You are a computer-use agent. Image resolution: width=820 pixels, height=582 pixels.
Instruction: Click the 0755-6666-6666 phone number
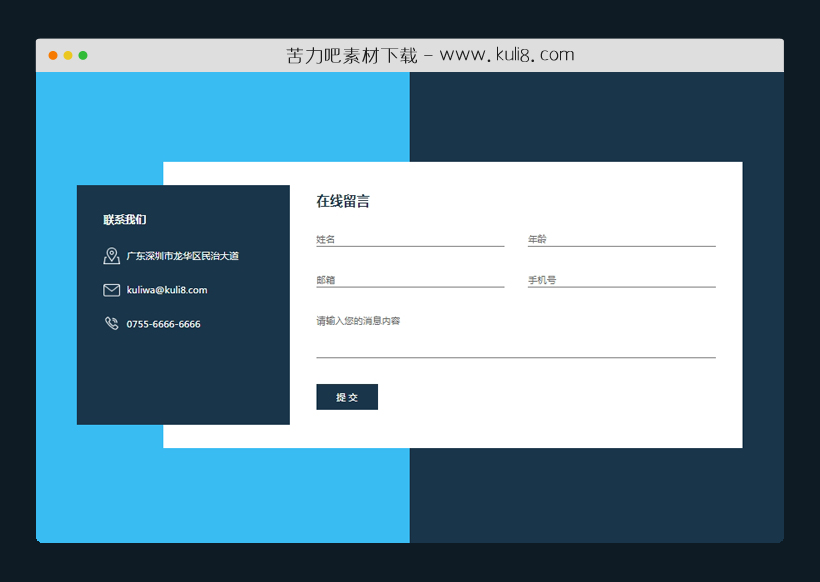[x=163, y=323]
